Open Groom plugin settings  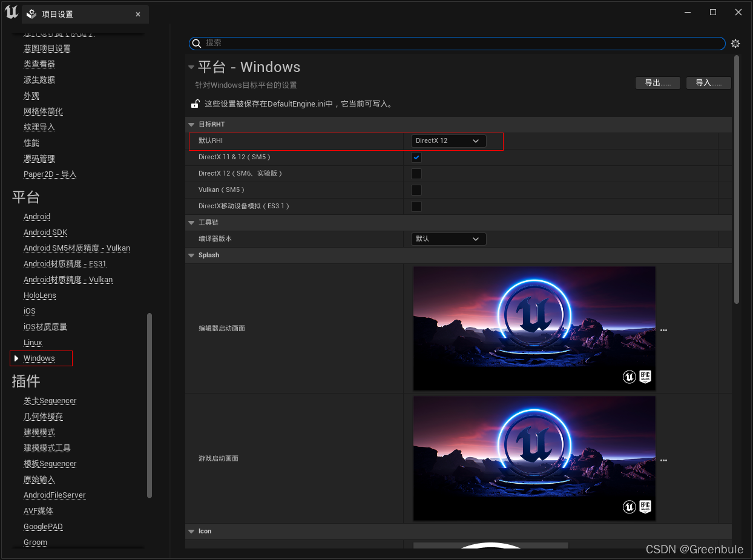pyautogui.click(x=35, y=542)
